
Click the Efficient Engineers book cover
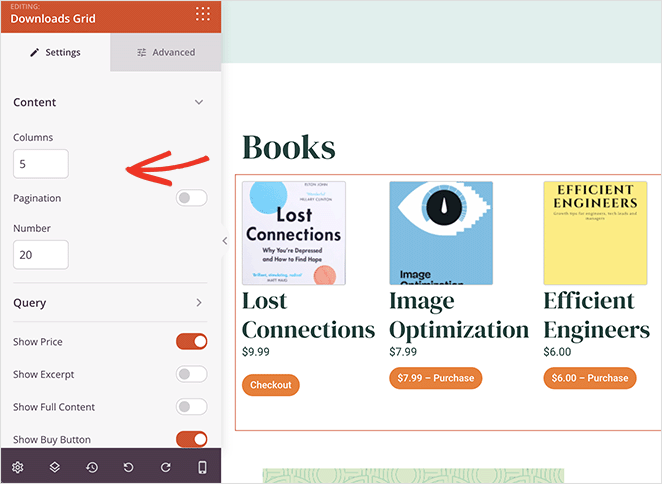595,233
